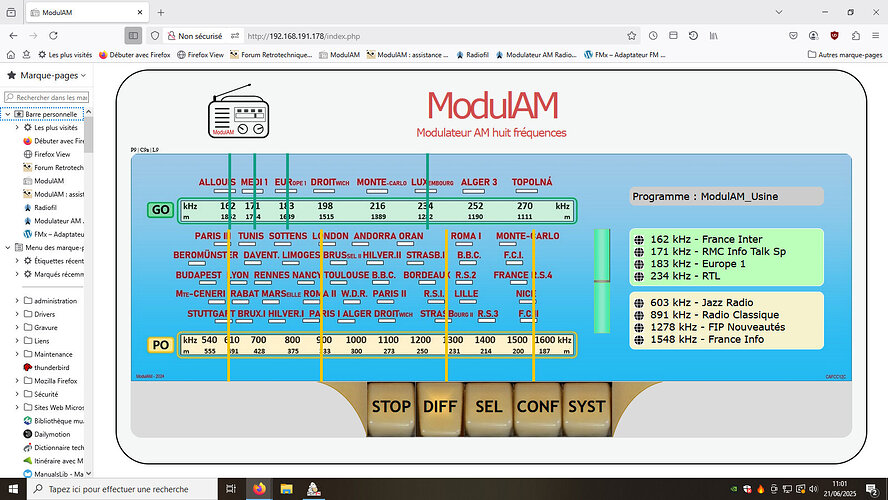Open Les plus visités toolbar bookmark
The width and height of the screenshot is (888, 500).
[65, 55]
